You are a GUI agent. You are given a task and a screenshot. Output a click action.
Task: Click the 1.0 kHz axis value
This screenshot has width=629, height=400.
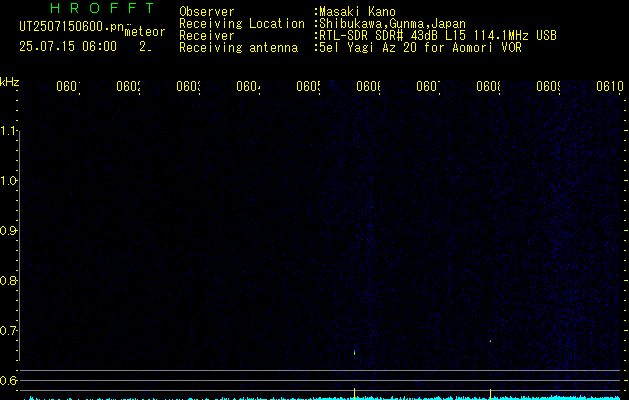pyautogui.click(x=9, y=181)
